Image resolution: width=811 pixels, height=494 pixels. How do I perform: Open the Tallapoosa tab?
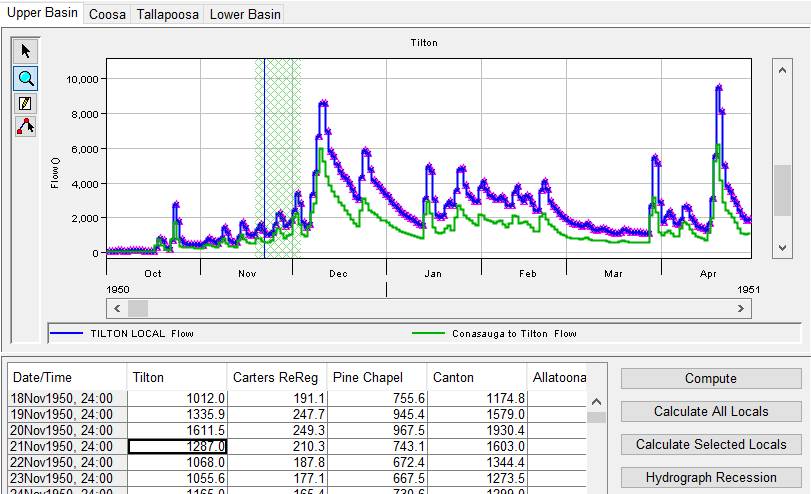click(x=168, y=15)
